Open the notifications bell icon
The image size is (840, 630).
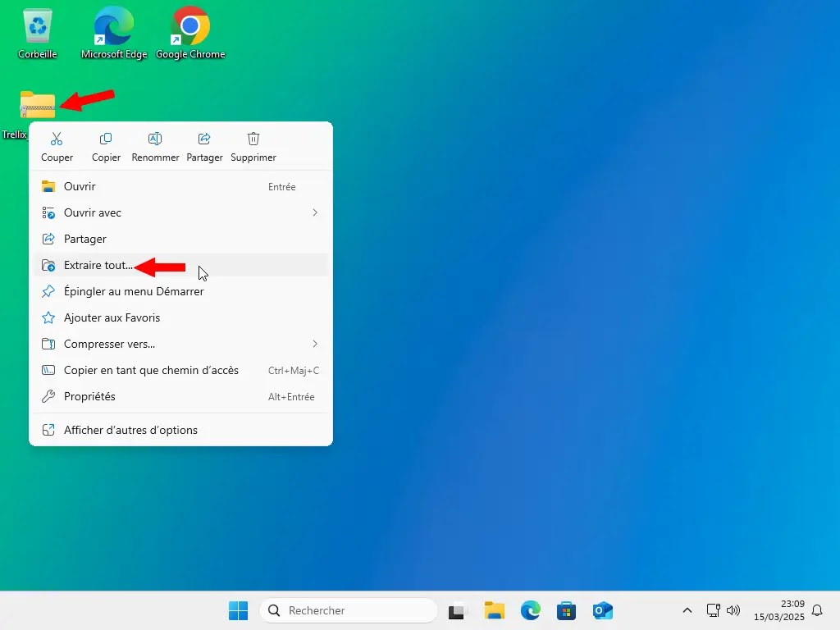tap(817, 610)
